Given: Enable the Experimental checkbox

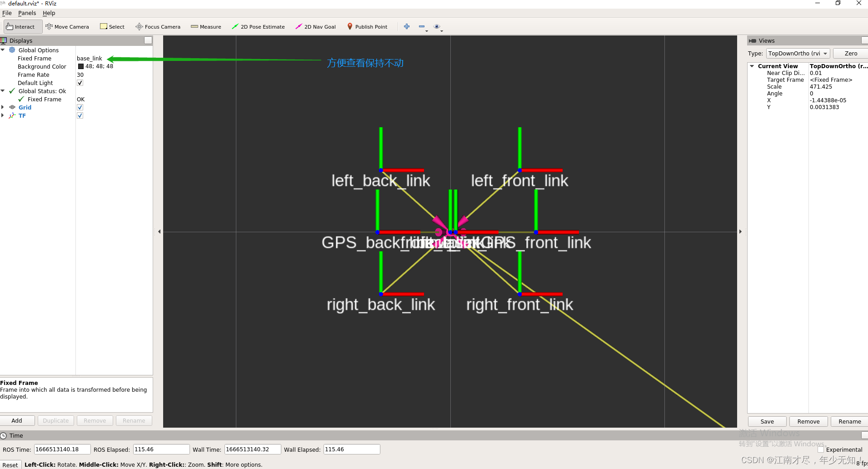Looking at the screenshot, I should [x=821, y=449].
